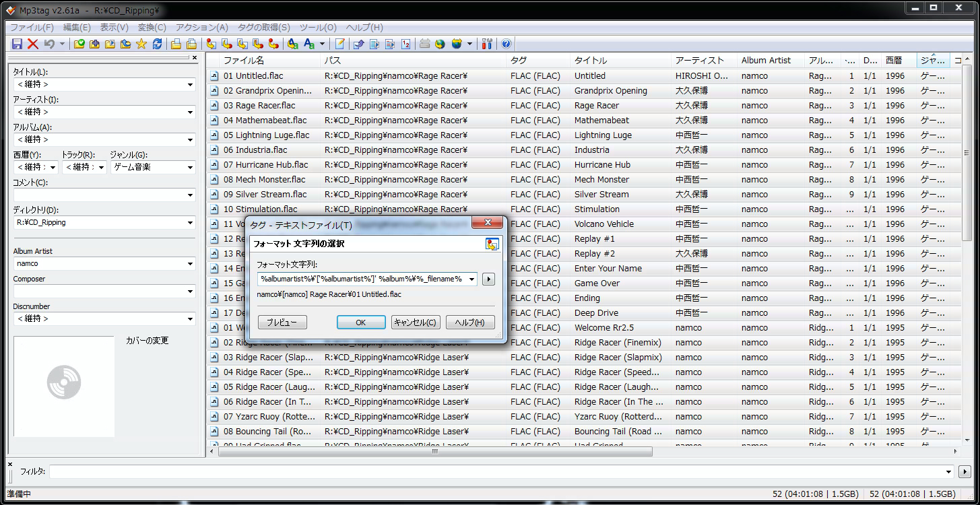Expand the tag sources dropdown arrow
The width and height of the screenshot is (980, 505).
pyautogui.click(x=469, y=44)
